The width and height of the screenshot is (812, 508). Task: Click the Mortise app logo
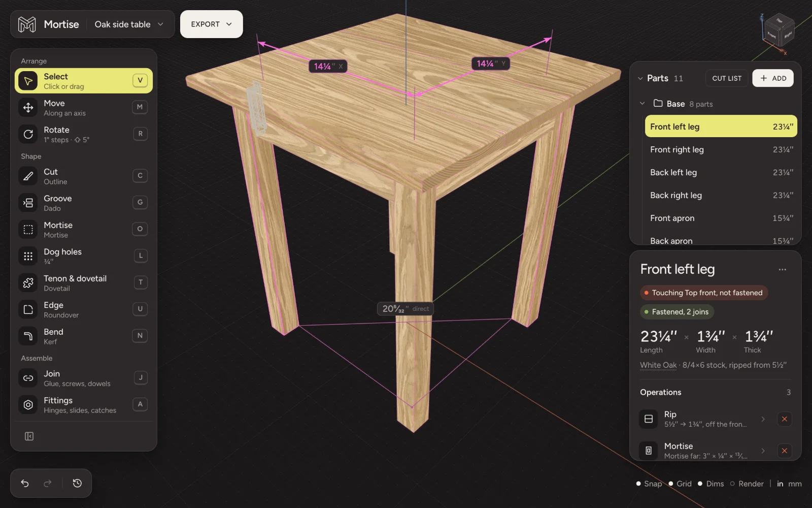(27, 24)
